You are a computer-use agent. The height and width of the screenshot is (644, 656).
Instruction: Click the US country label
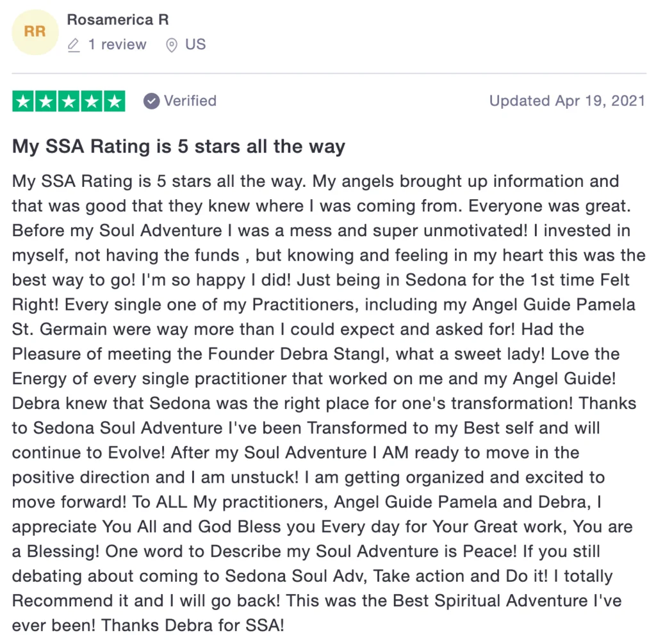coord(195,45)
